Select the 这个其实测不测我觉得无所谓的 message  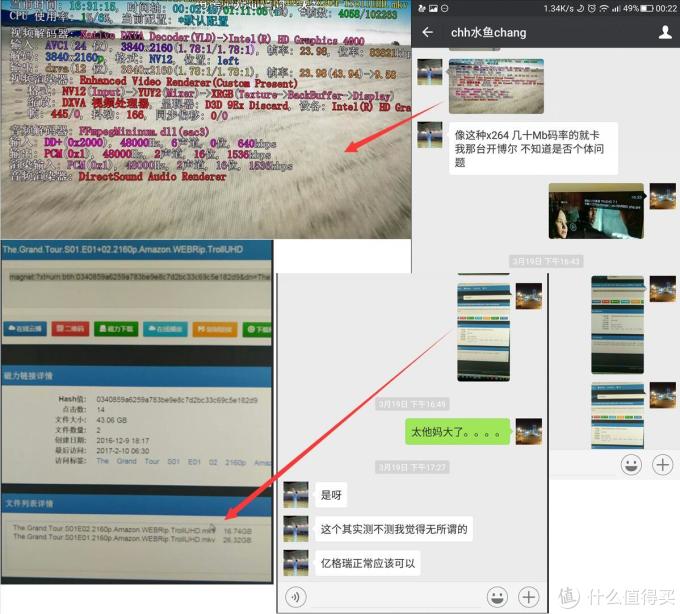394,529
